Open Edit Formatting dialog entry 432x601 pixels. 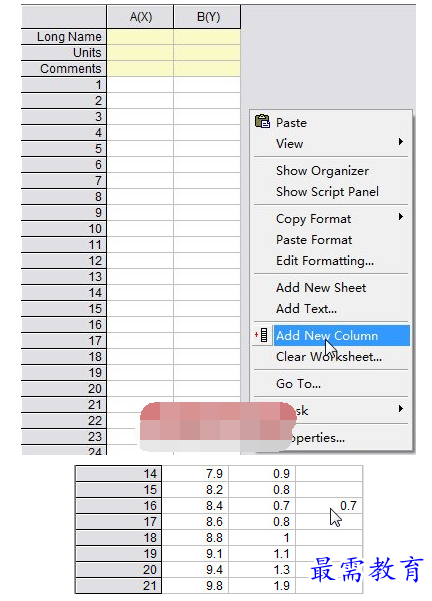(x=325, y=261)
